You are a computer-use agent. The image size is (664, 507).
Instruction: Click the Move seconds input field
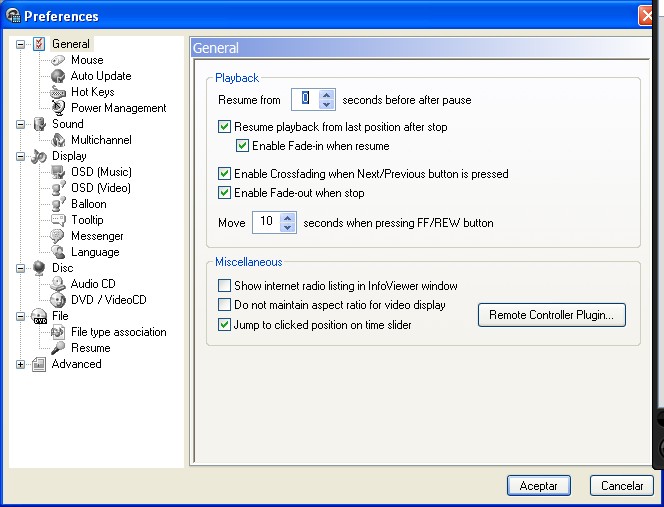(266, 222)
